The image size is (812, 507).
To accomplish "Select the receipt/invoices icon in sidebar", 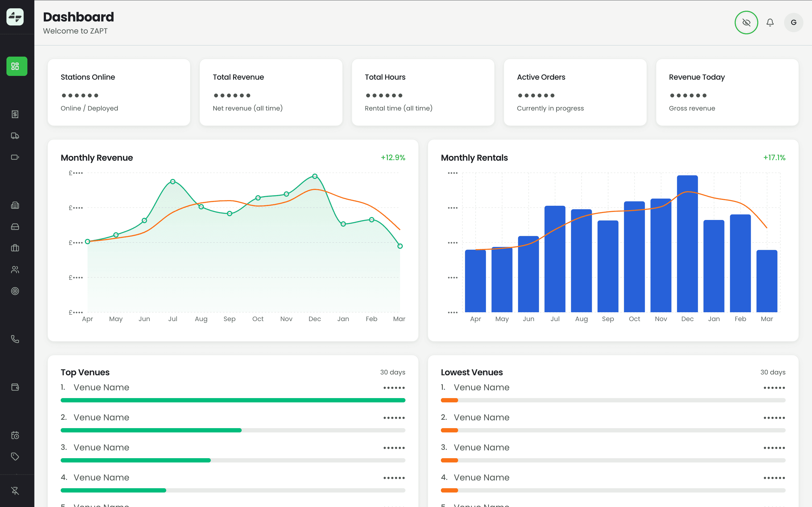I will (x=15, y=114).
